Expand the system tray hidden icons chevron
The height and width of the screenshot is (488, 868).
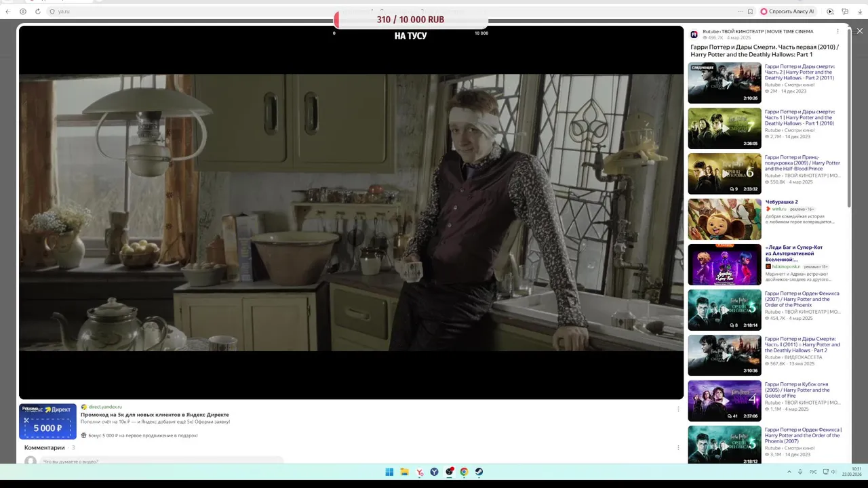789,472
